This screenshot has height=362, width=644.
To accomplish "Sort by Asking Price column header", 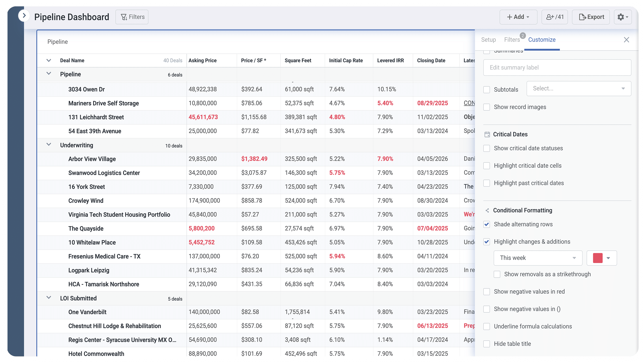I will tap(202, 61).
